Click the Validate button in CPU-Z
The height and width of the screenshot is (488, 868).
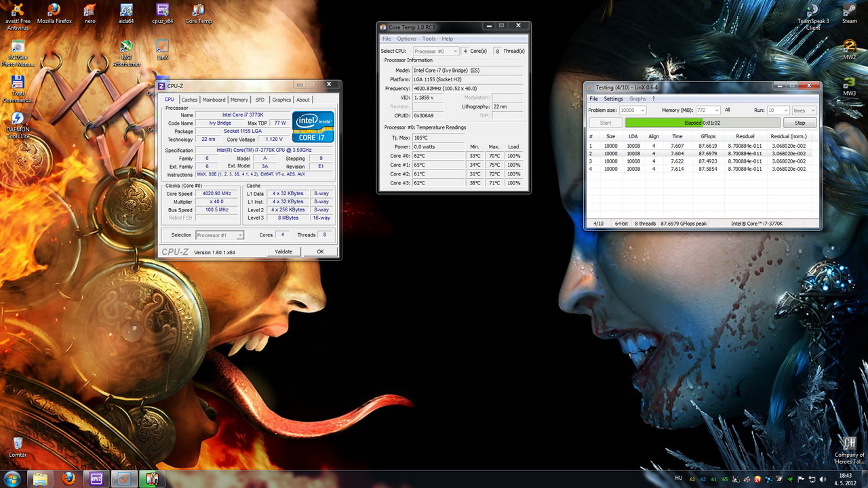[x=283, y=251]
